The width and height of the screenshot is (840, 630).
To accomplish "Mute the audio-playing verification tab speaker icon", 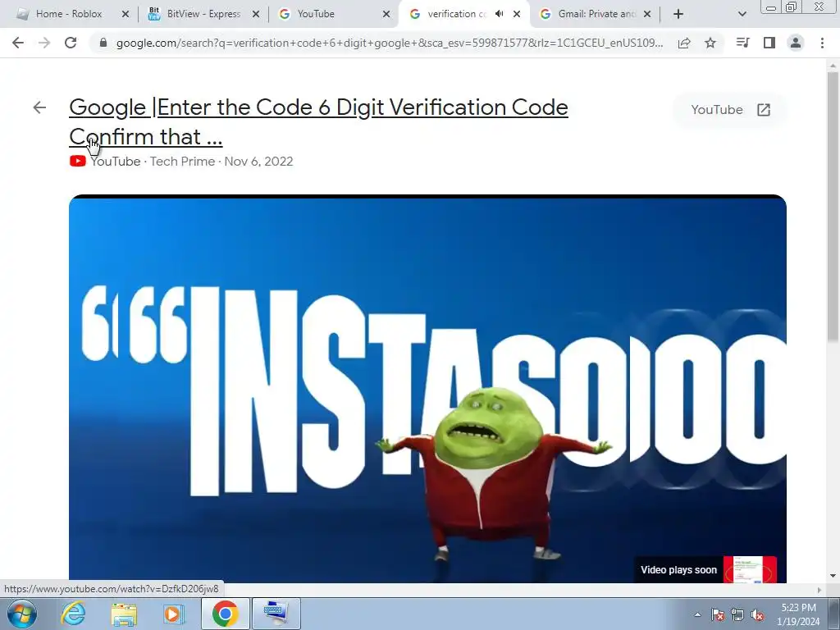I will (x=500, y=14).
